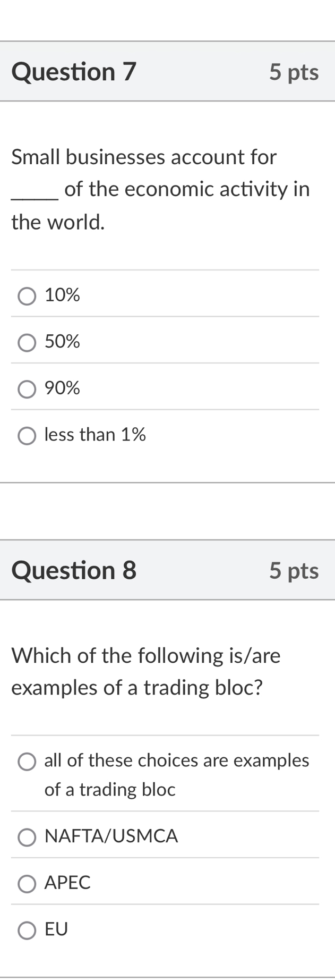335x980 pixels.
Task: Pick the 90% radio button
Action: [27, 389]
